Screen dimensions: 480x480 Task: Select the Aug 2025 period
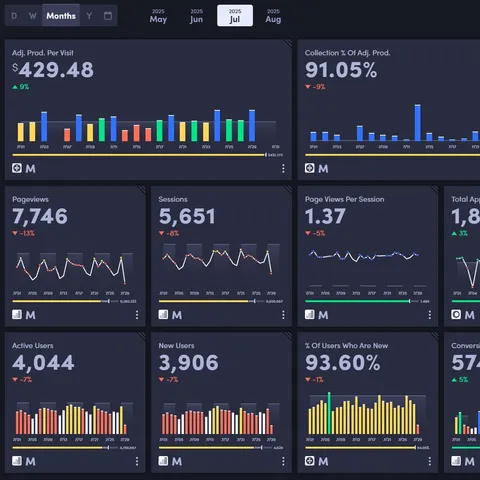pyautogui.click(x=273, y=16)
